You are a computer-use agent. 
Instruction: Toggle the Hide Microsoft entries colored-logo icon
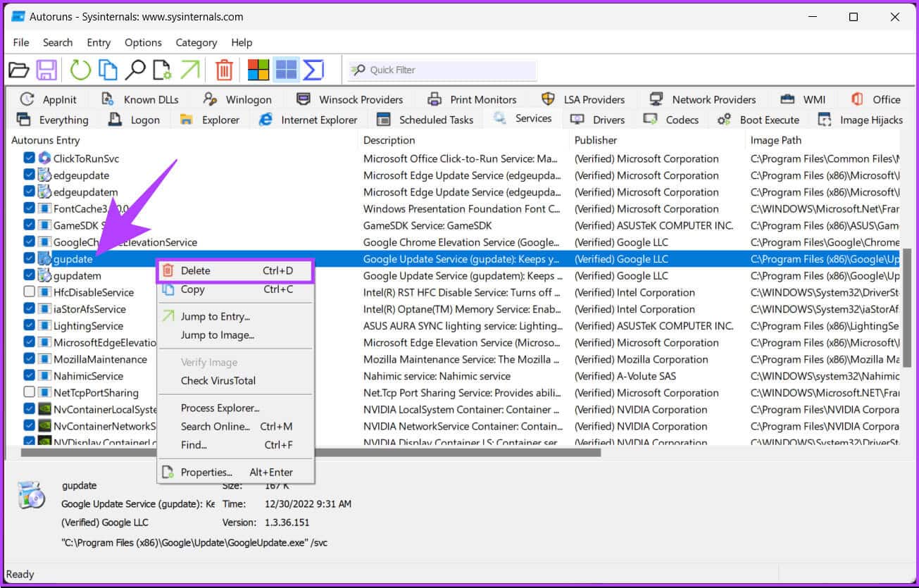tap(258, 70)
